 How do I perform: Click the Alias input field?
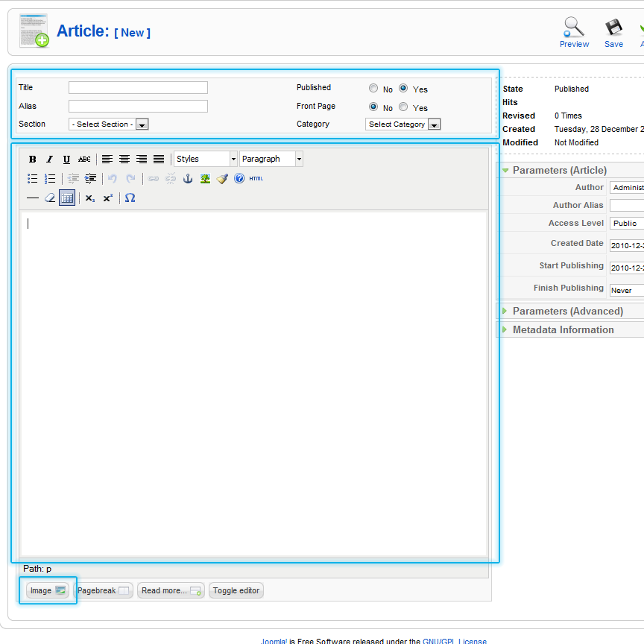tap(138, 106)
